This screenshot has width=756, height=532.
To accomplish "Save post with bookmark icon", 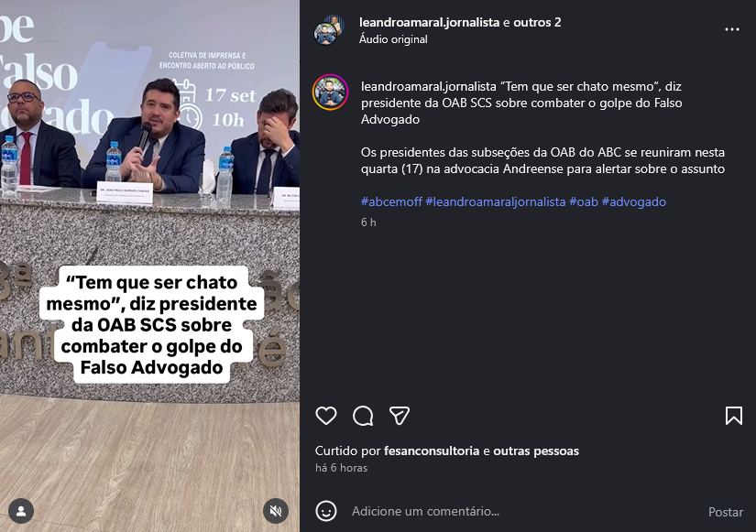I will coord(733,416).
